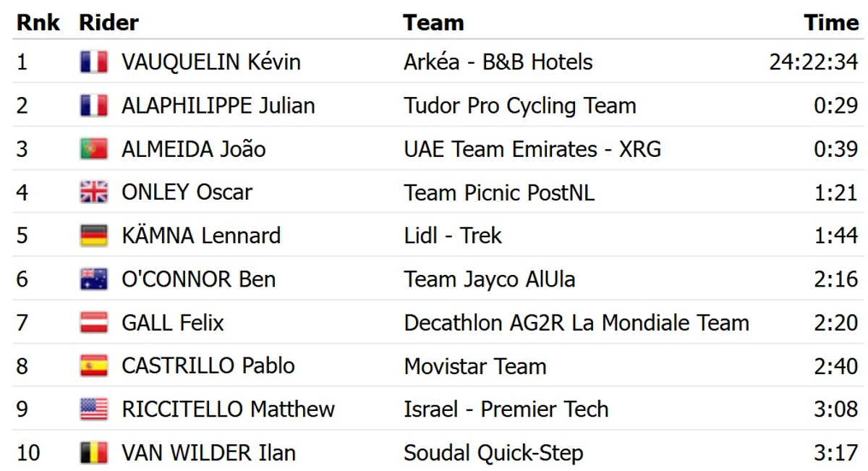Screen dimensions: 868x471
Task: Select rider ALMEIDA João
Action: point(193,149)
